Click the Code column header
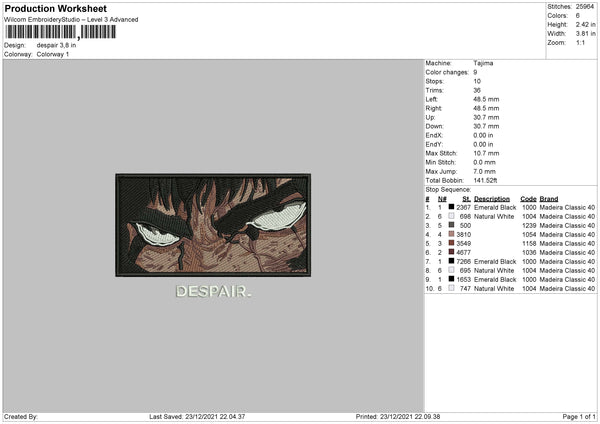 528,199
